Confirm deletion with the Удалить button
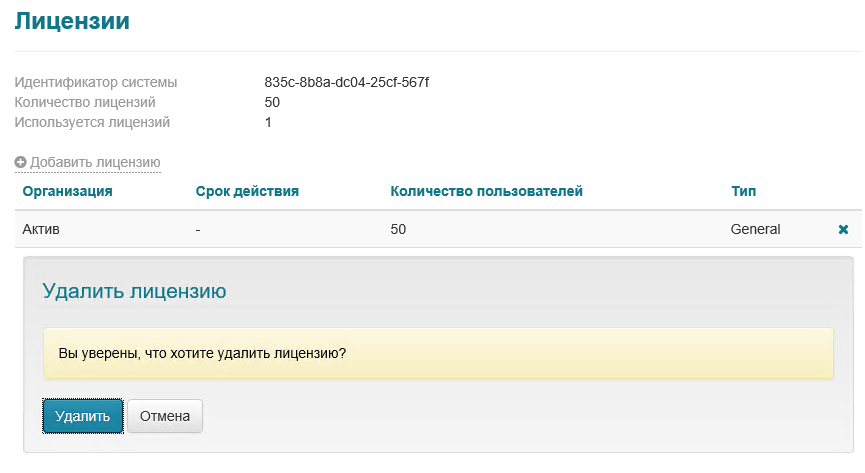 [83, 416]
